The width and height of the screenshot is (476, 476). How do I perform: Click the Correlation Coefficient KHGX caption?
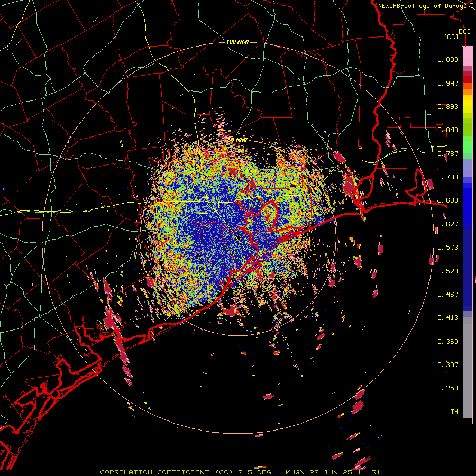240,472
